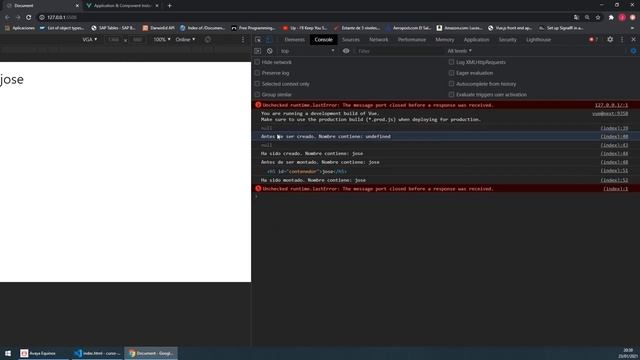Click the zoom magnifier icon in address bar
The height and width of the screenshot is (360, 640).
pyautogui.click(x=587, y=18)
